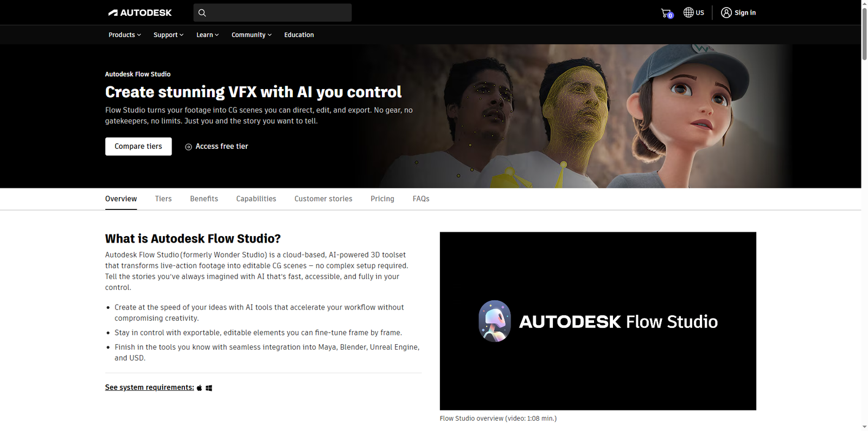Click the "Create stunning VFX" headline

click(253, 92)
